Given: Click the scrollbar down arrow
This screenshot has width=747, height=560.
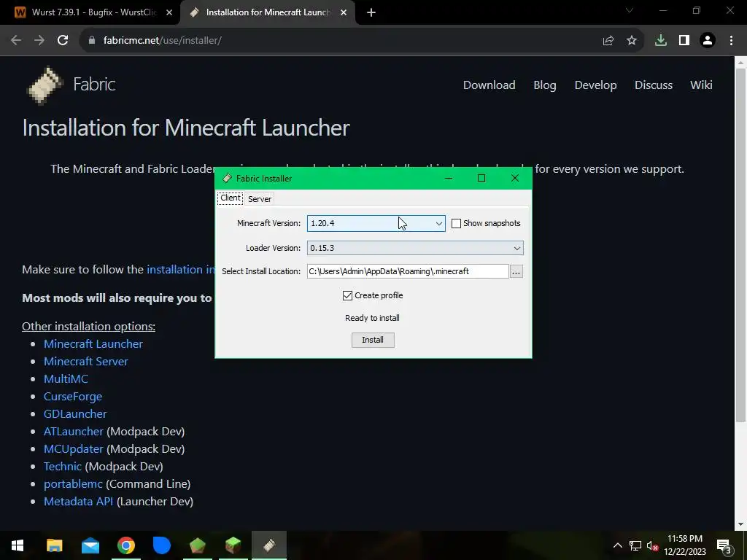Looking at the screenshot, I should tap(740, 525).
